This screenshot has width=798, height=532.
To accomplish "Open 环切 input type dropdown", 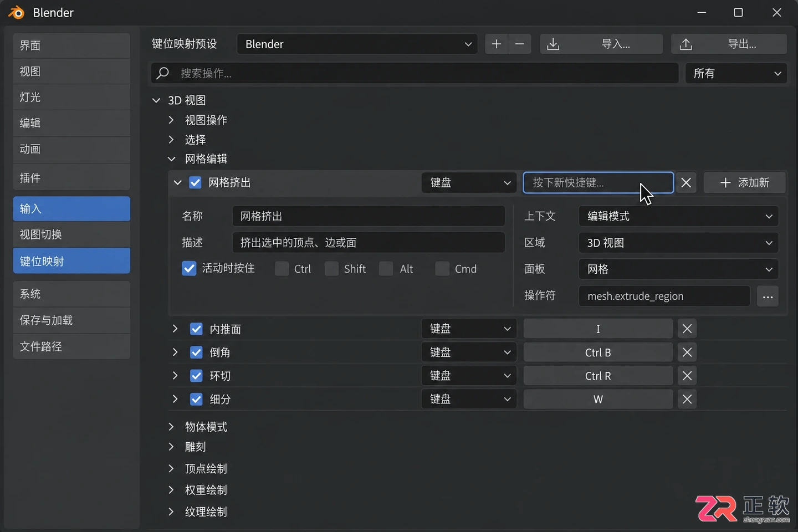I will click(x=469, y=376).
